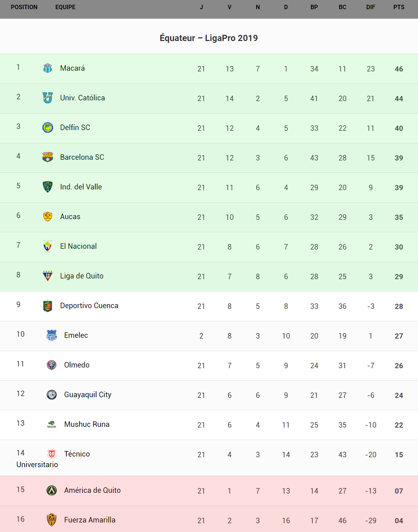Viewport: 418px width, 532px height.
Task: Open the Mushuc Runa team name
Action: 87,424
